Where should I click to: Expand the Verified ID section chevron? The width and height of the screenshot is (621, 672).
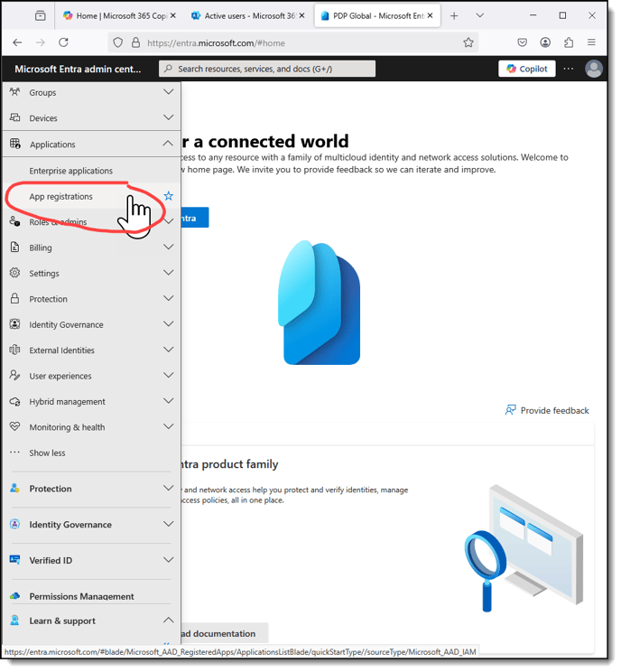tap(169, 560)
